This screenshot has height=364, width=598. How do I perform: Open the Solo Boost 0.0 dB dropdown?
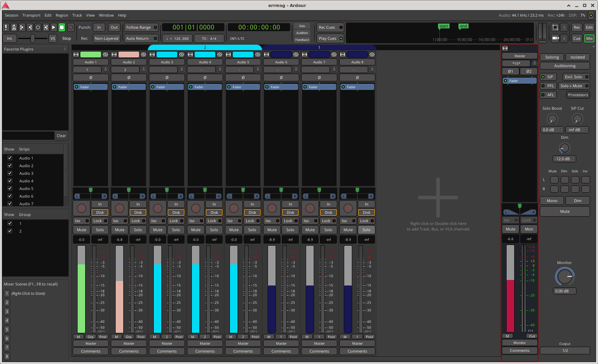click(x=552, y=130)
